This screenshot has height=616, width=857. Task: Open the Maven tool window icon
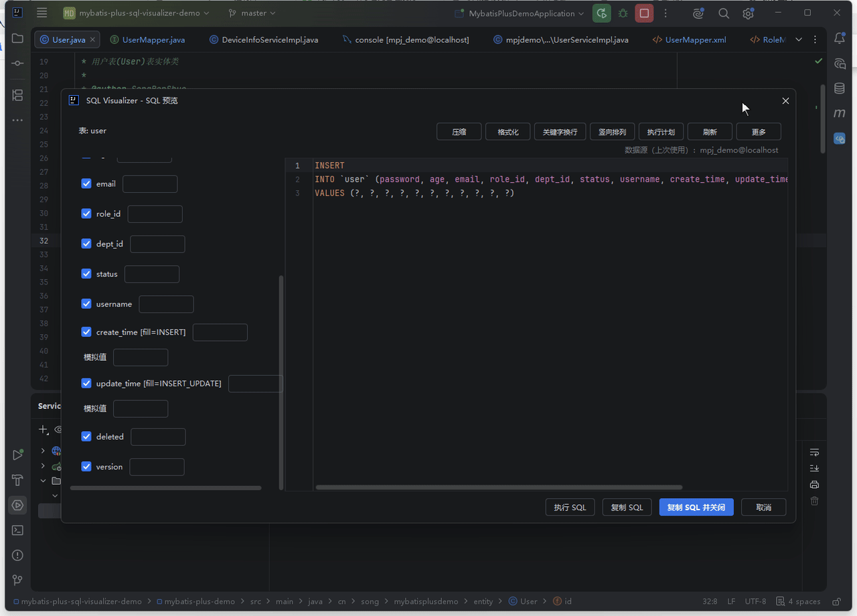(x=840, y=113)
